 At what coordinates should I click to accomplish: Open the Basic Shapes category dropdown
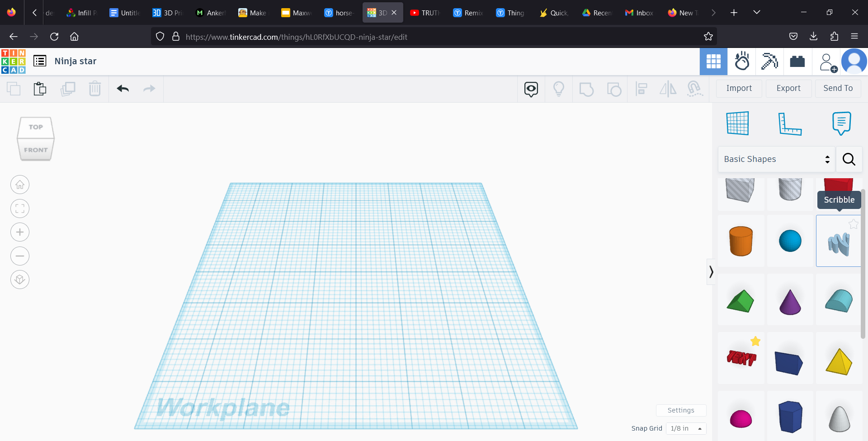pyautogui.click(x=776, y=159)
